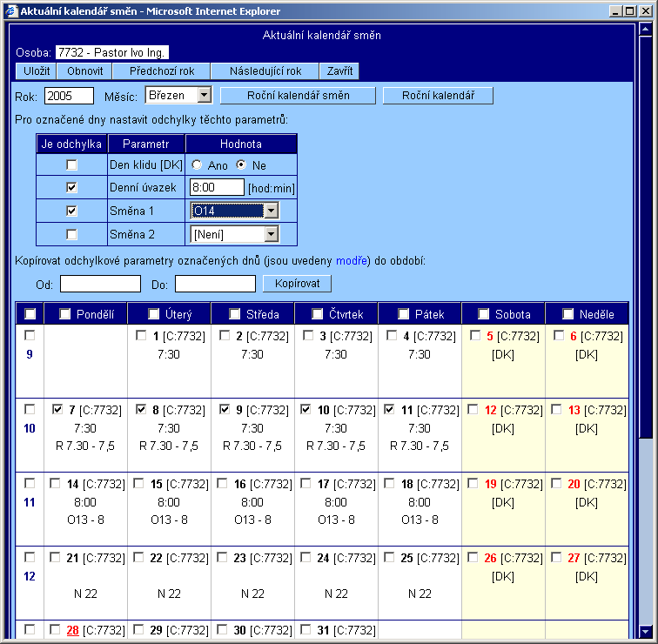Open the Směna 1 dropdown showing O14
This screenshot has height=644, width=658.
[x=234, y=211]
